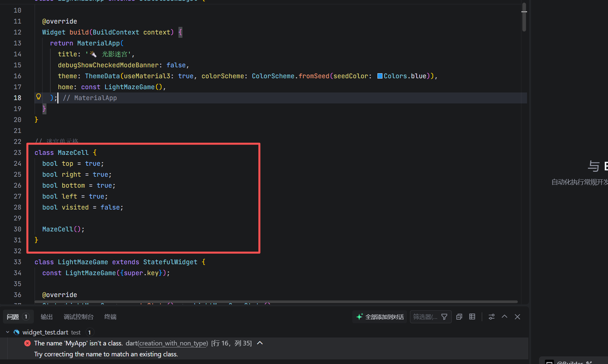Click the horizontal editor scrollbar
This screenshot has height=364, width=608.
pos(276,302)
